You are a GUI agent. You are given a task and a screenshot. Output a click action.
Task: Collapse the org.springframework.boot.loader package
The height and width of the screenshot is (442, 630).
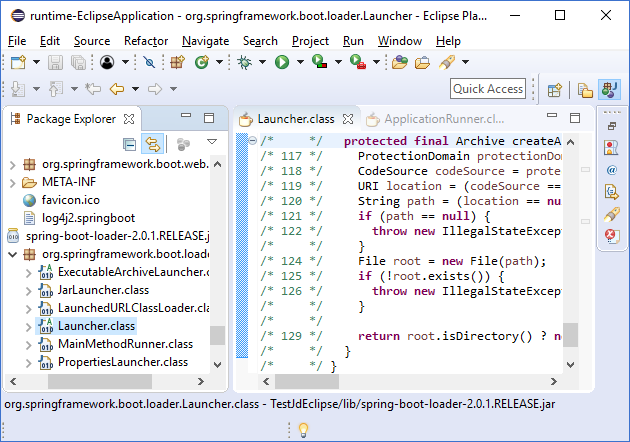coord(12,255)
